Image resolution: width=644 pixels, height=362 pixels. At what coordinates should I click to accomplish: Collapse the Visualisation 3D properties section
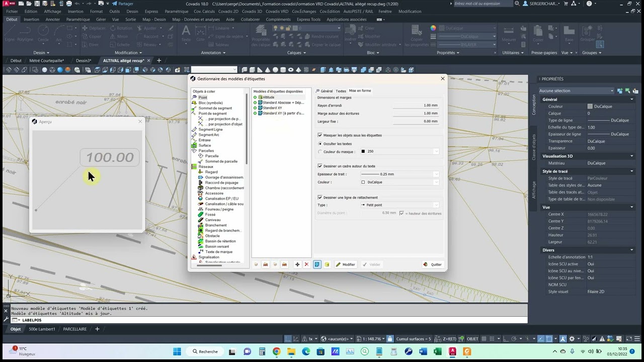pyautogui.click(x=632, y=156)
